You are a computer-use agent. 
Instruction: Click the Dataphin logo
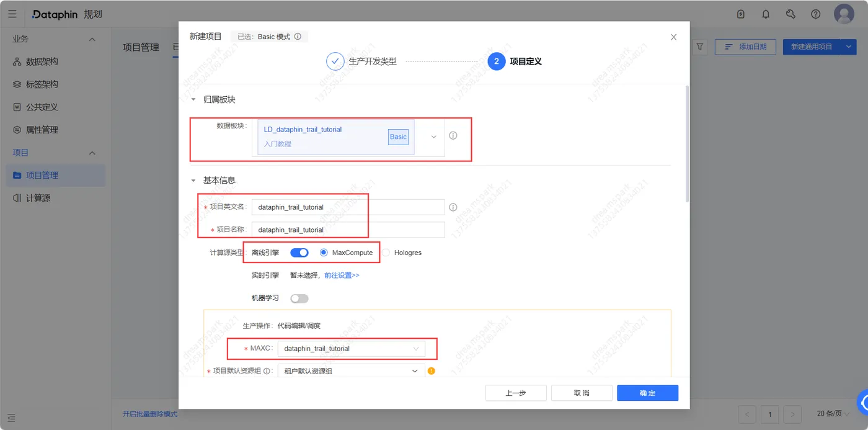click(x=55, y=14)
